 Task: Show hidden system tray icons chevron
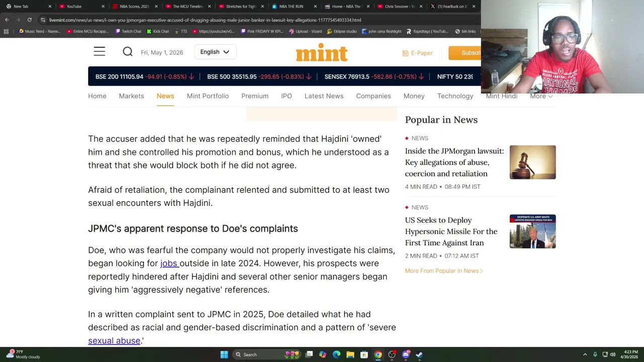(585, 354)
